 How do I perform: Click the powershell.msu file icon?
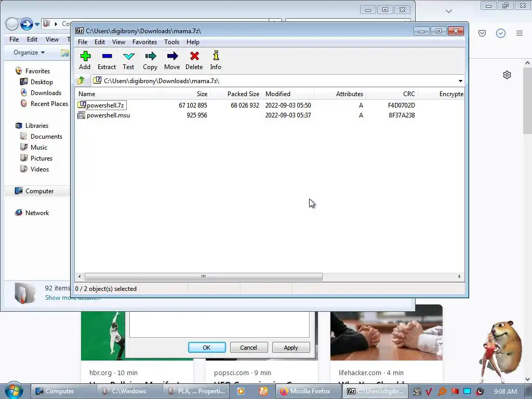coord(82,115)
